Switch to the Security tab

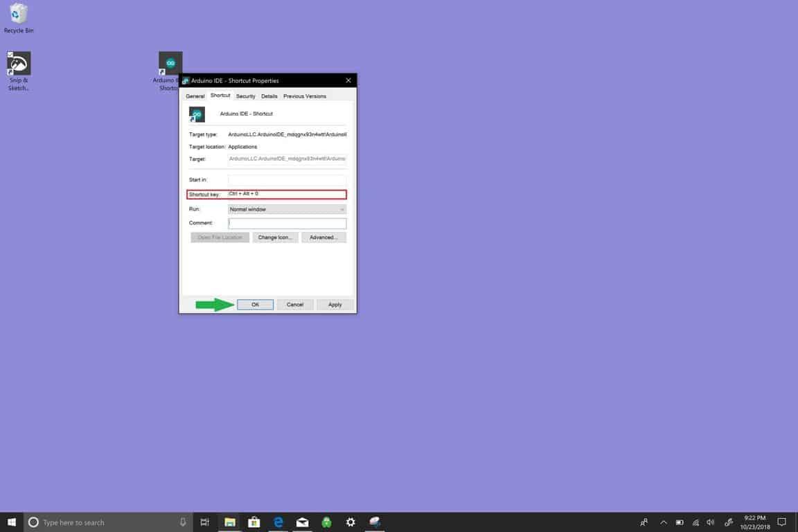(245, 96)
